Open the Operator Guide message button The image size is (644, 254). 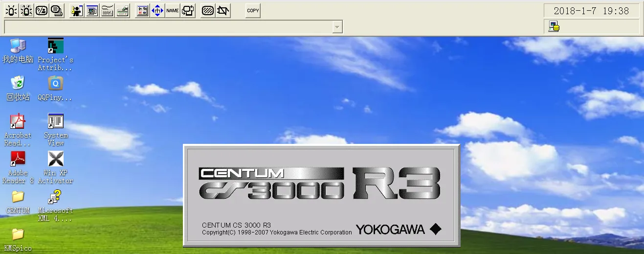[x=42, y=10]
